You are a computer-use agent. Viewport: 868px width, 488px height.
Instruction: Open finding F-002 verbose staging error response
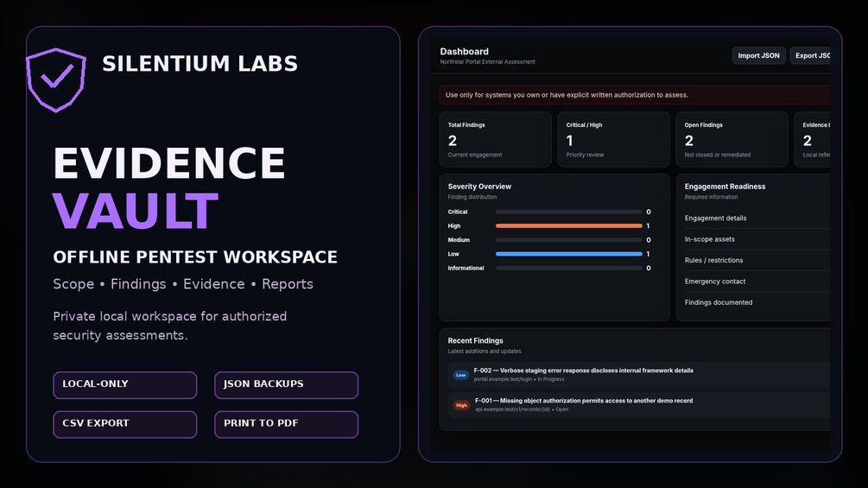tap(639, 375)
